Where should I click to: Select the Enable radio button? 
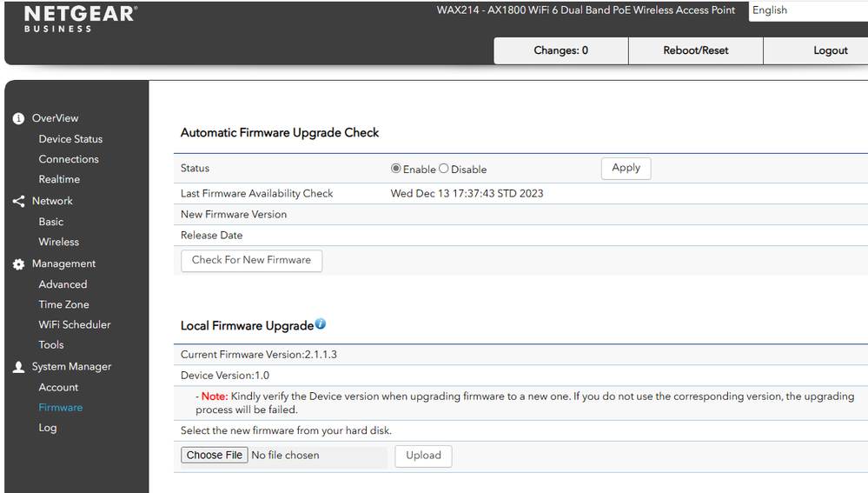tap(396, 169)
